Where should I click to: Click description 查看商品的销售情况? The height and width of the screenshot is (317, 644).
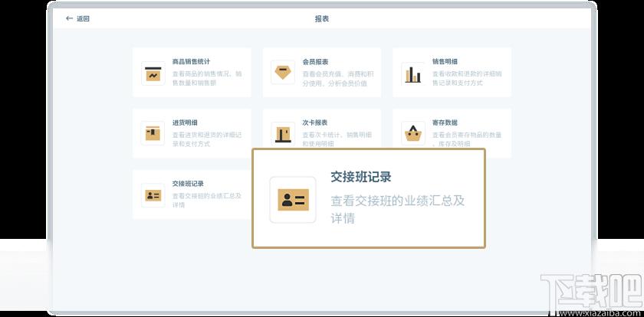click(x=207, y=78)
